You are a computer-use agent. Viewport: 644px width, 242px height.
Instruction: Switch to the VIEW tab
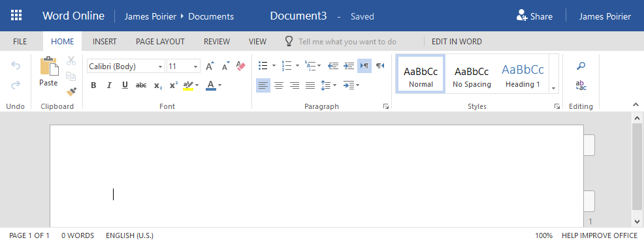click(x=257, y=42)
